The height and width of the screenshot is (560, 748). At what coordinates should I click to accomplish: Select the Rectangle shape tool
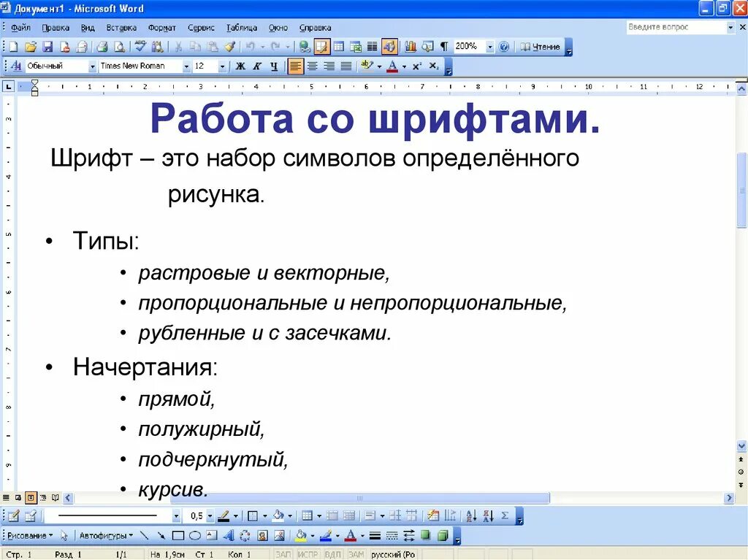(178, 536)
